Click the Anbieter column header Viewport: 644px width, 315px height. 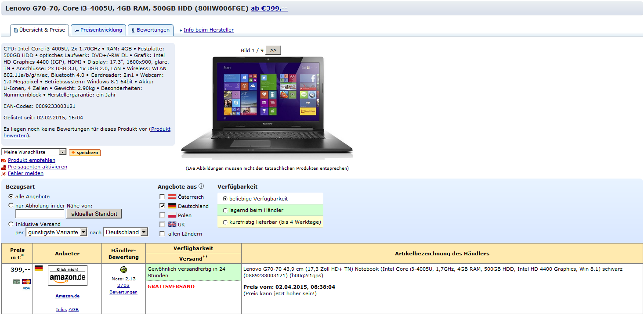tap(67, 254)
